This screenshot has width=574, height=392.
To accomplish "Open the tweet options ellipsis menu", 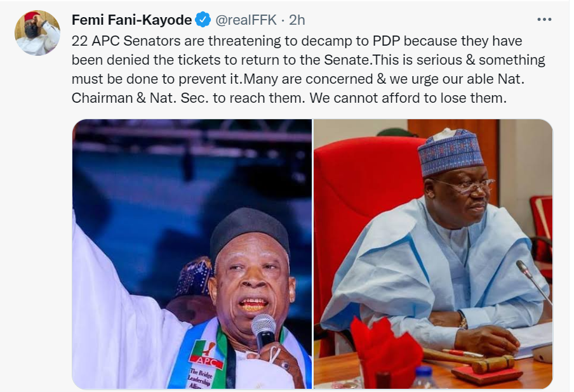I will click(x=545, y=19).
